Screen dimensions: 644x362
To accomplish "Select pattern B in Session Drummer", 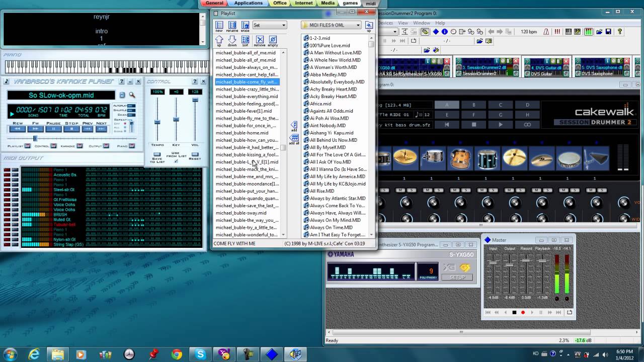I will click(473, 105).
